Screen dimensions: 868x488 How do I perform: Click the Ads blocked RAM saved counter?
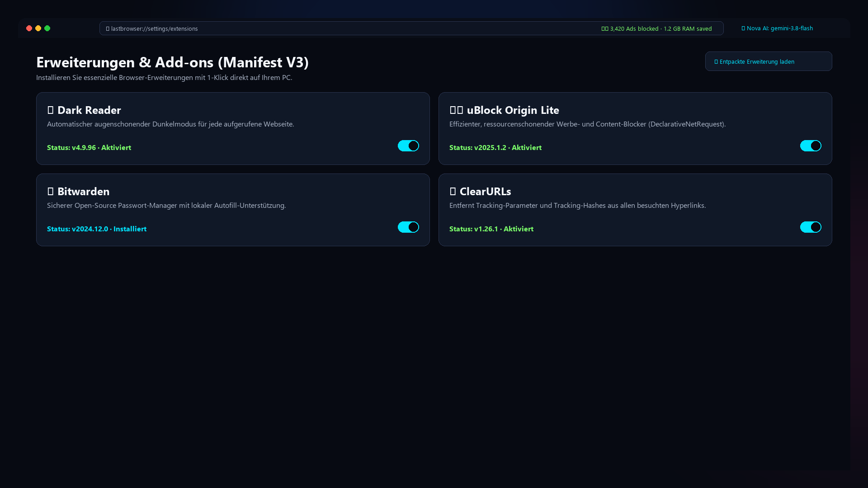(x=656, y=28)
